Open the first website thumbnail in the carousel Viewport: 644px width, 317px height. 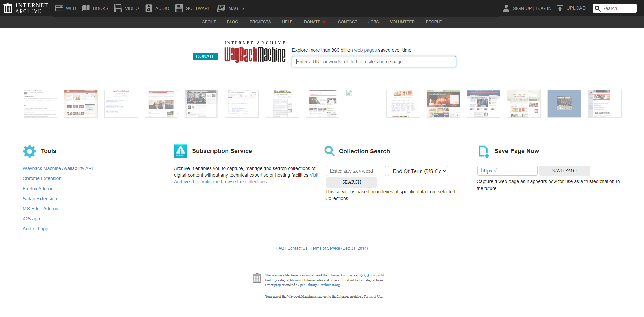click(x=40, y=103)
